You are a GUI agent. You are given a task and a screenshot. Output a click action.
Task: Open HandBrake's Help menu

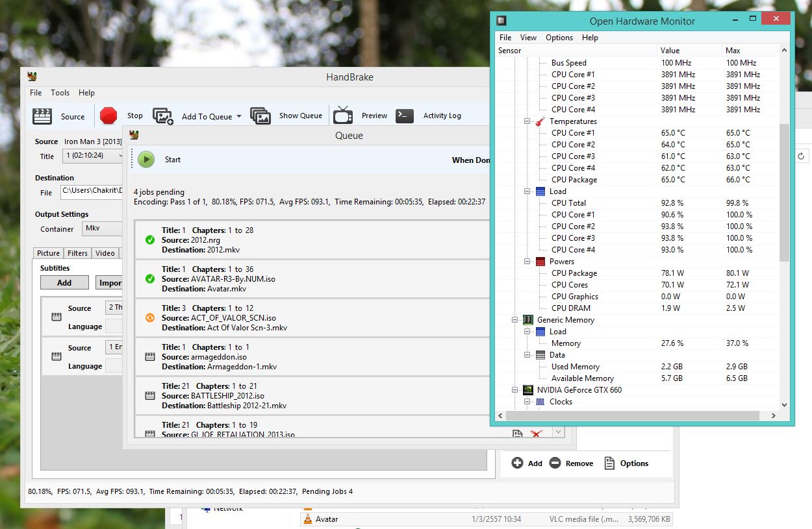(x=86, y=93)
